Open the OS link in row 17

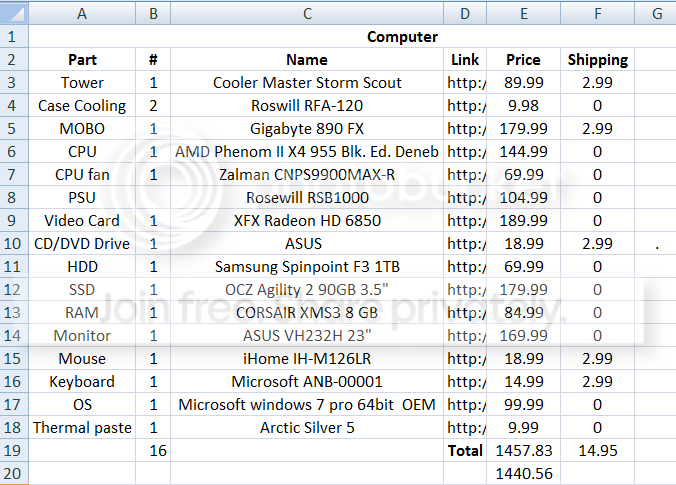pos(465,404)
